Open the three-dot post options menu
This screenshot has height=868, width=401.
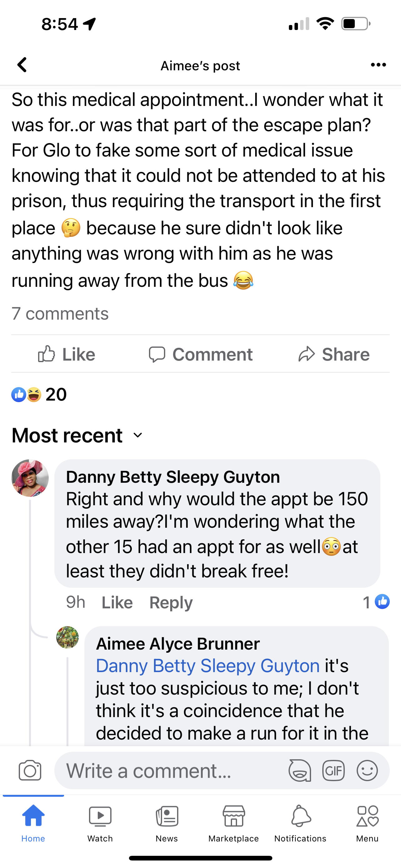coord(378,65)
